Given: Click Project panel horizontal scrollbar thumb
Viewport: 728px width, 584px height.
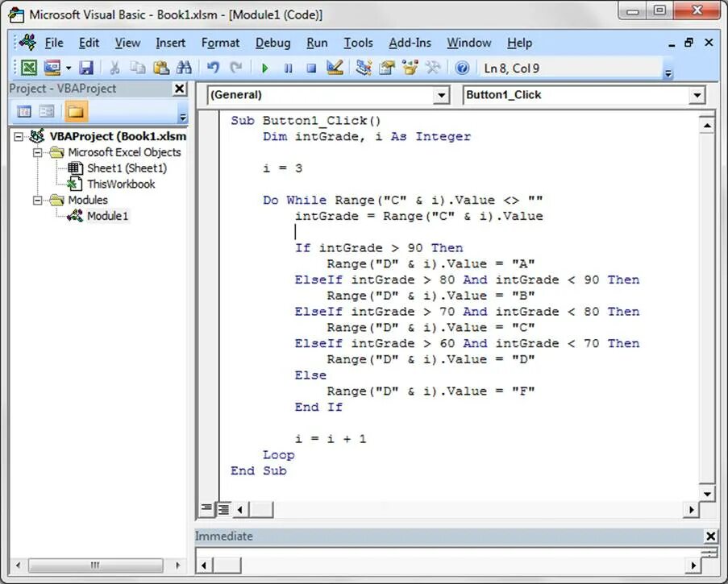Looking at the screenshot, I should [x=95, y=565].
